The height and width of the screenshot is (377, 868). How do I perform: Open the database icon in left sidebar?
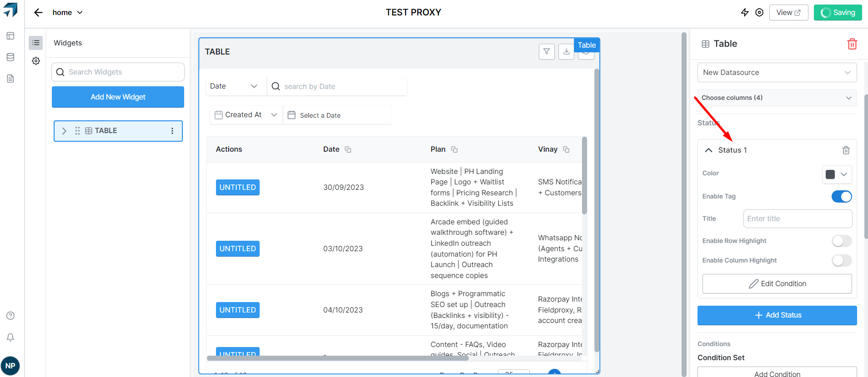pyautogui.click(x=10, y=57)
